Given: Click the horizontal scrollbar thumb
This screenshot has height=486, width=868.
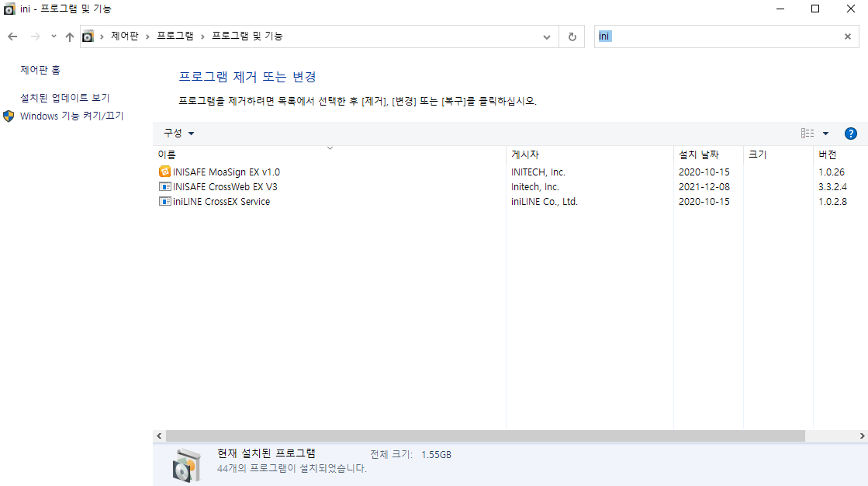Looking at the screenshot, I should click(485, 436).
